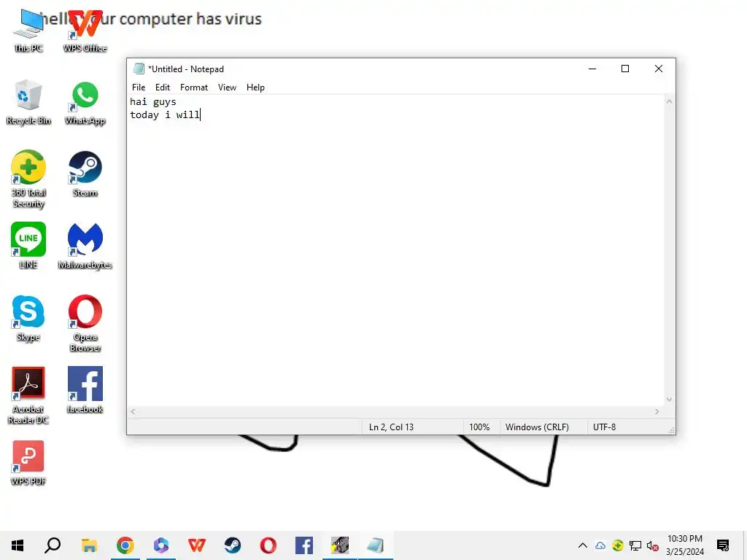Open Notepad View menu
Image resolution: width=747 pixels, height=560 pixels.
[228, 87]
